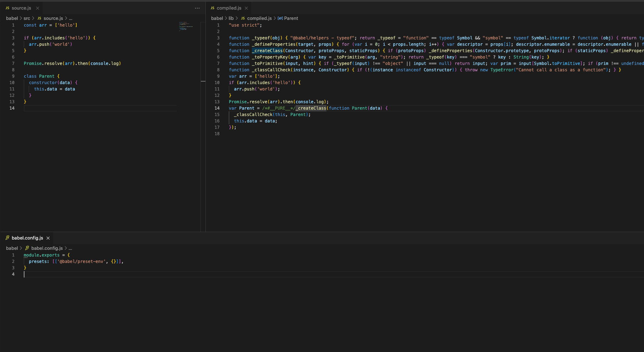Switch to the source.js tab
The width and height of the screenshot is (644, 352).
coord(21,8)
